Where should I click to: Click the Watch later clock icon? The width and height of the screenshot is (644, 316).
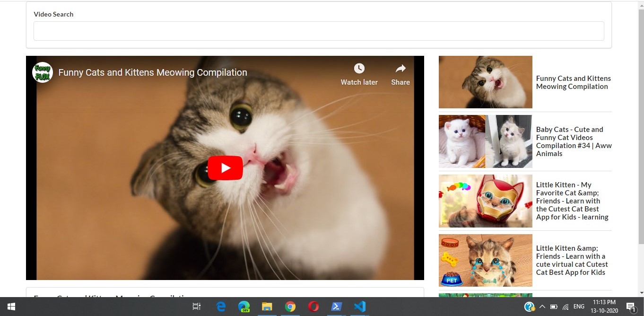(x=359, y=69)
